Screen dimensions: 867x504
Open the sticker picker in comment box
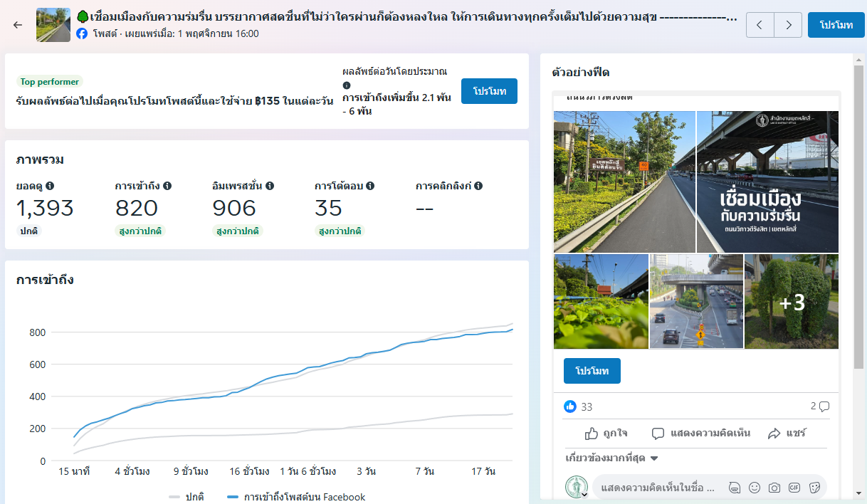[x=815, y=488]
